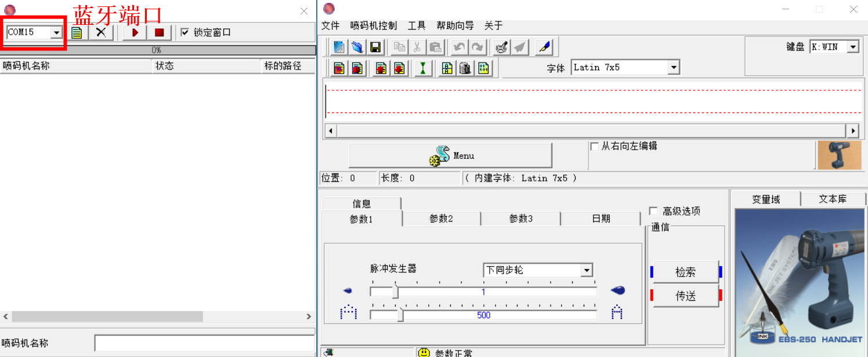Click the blue fountain pen icon

click(544, 47)
